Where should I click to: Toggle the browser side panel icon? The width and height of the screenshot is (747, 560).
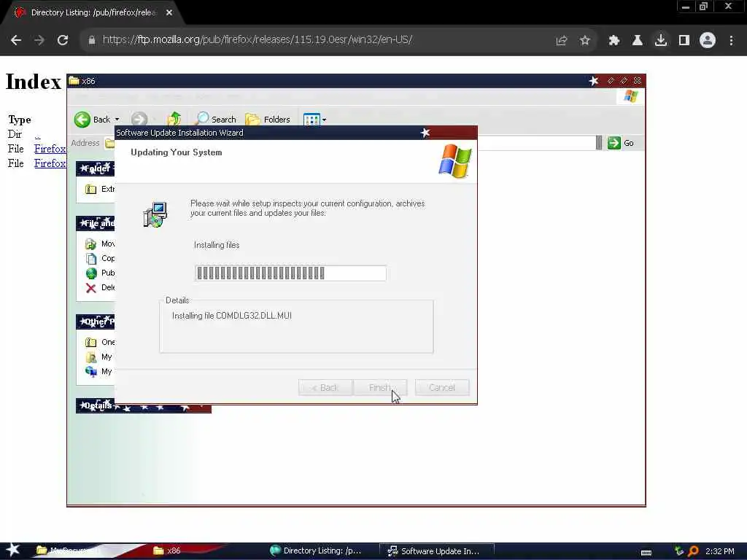[x=684, y=41]
